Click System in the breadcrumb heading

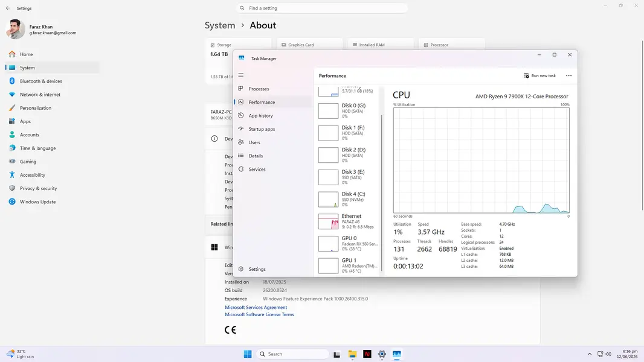220,25
